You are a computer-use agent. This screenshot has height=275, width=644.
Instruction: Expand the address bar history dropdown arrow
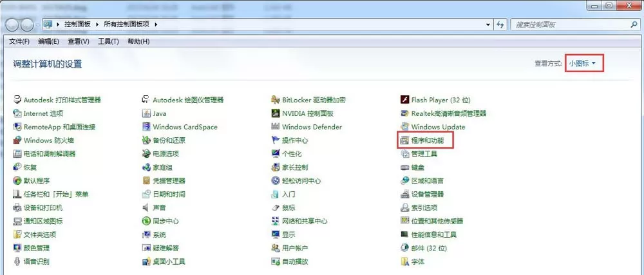[488, 24]
